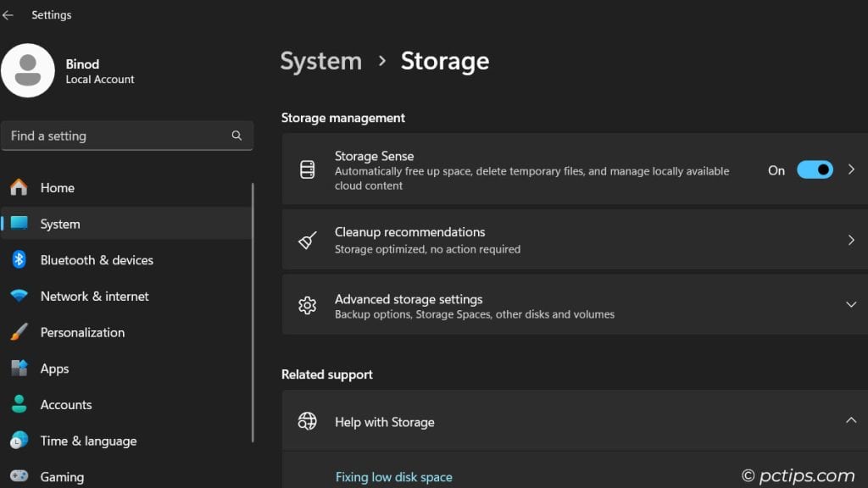Image resolution: width=868 pixels, height=488 pixels.
Task: Click the Time & language globe-clock icon
Action: point(19,441)
